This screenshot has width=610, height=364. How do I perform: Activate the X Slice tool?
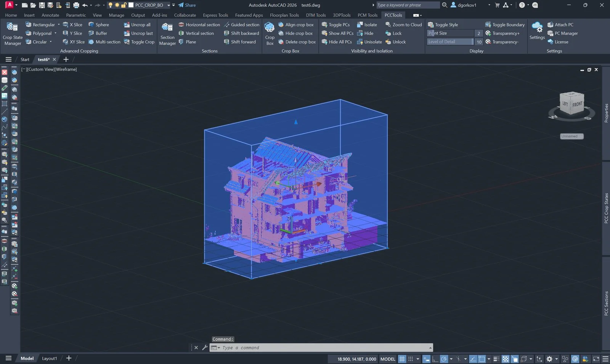[x=72, y=25]
